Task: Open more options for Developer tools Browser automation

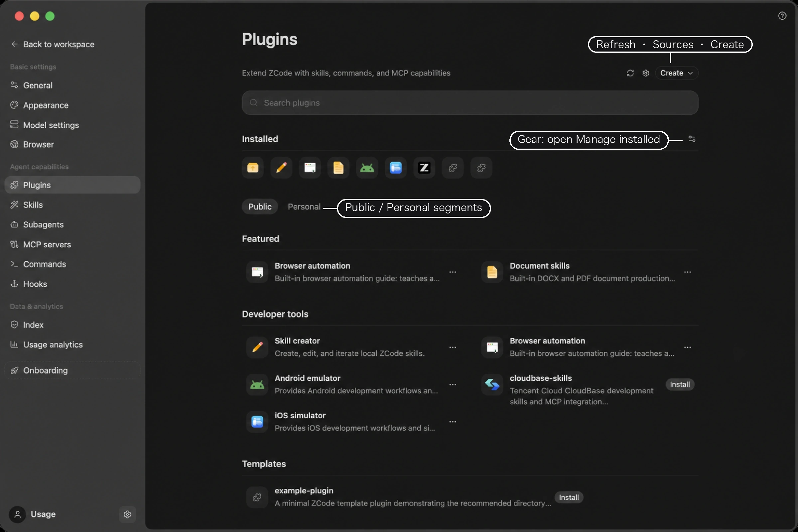Action: (687, 347)
